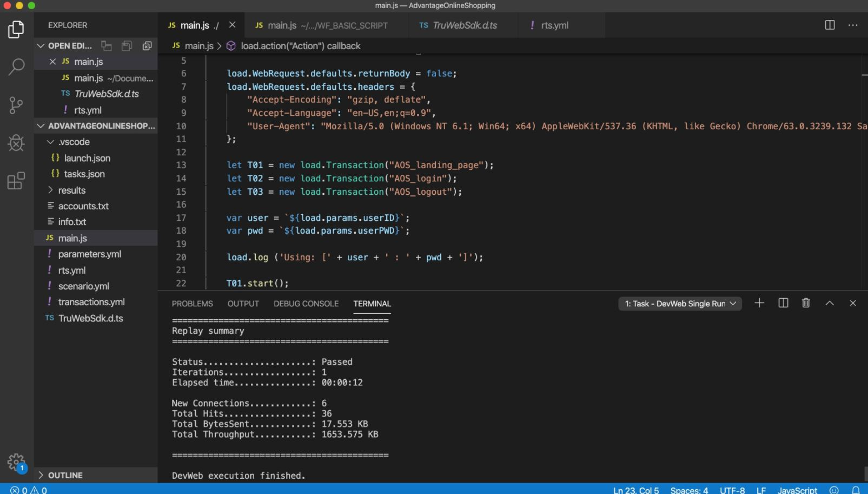Close main.js in Open Editors list
Image resolution: width=868 pixels, height=494 pixels.
click(52, 62)
